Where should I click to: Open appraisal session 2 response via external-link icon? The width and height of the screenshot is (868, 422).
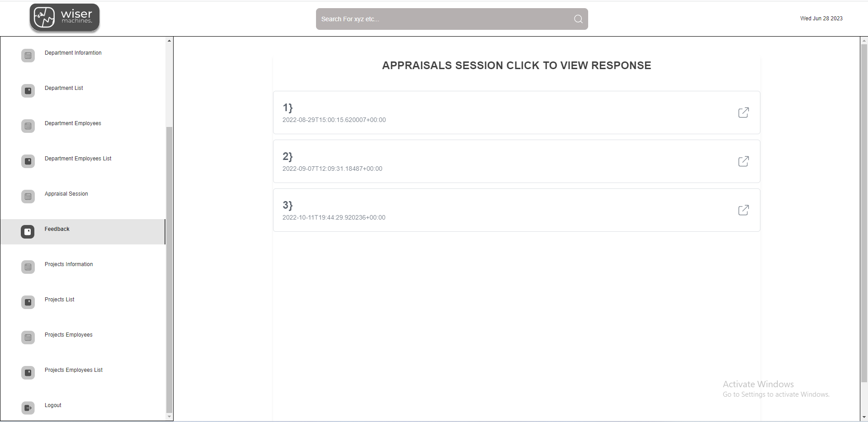point(744,161)
